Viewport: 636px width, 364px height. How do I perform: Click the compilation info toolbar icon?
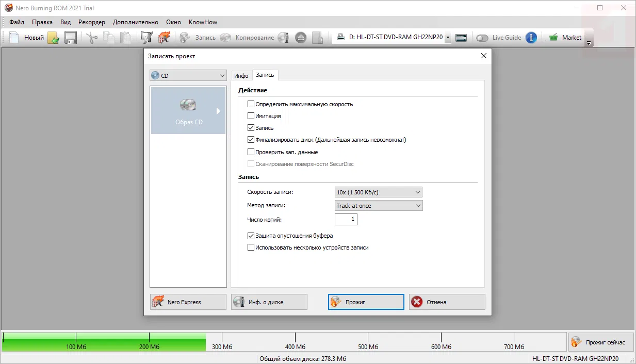pos(147,38)
